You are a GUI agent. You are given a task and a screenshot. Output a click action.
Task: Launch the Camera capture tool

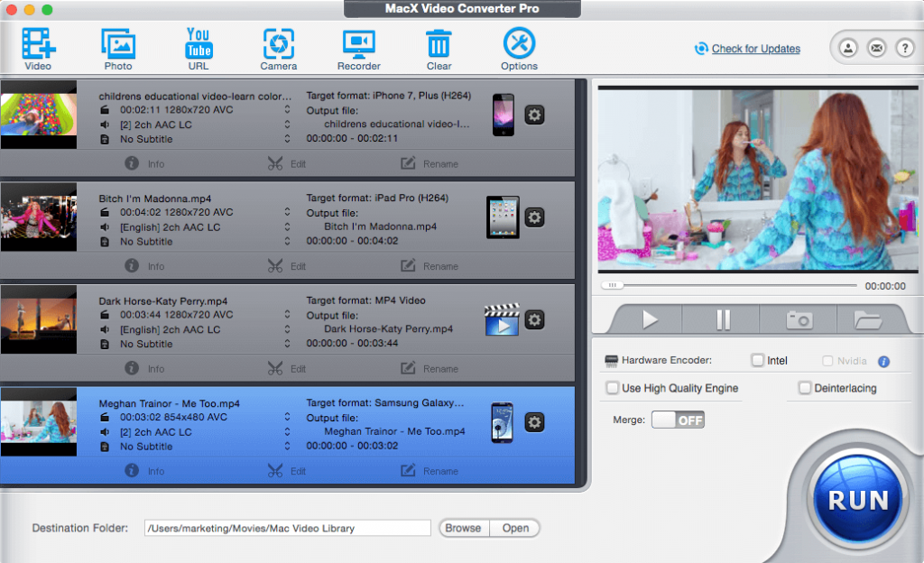coord(278,43)
